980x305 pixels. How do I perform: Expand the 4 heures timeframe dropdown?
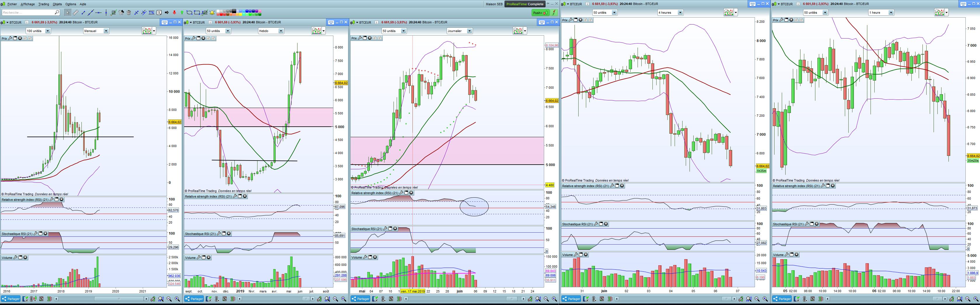click(680, 13)
